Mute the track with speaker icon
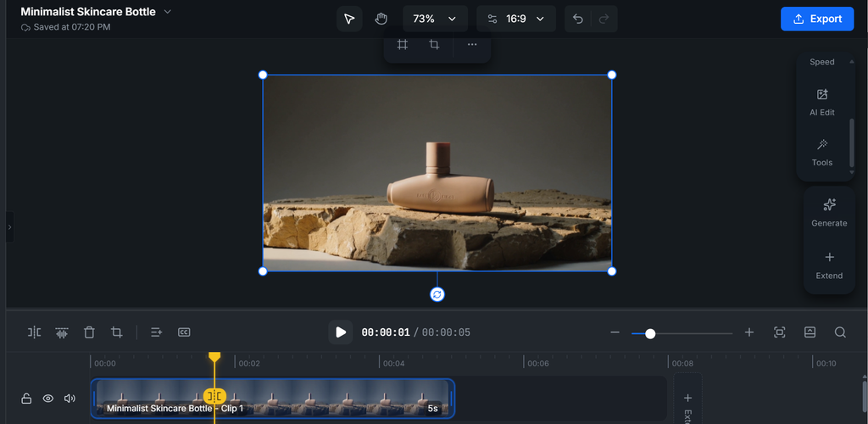This screenshot has width=868, height=424. click(70, 399)
